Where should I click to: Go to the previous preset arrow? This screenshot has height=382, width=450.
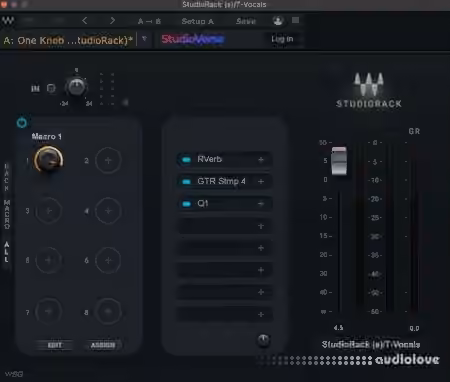85,21
